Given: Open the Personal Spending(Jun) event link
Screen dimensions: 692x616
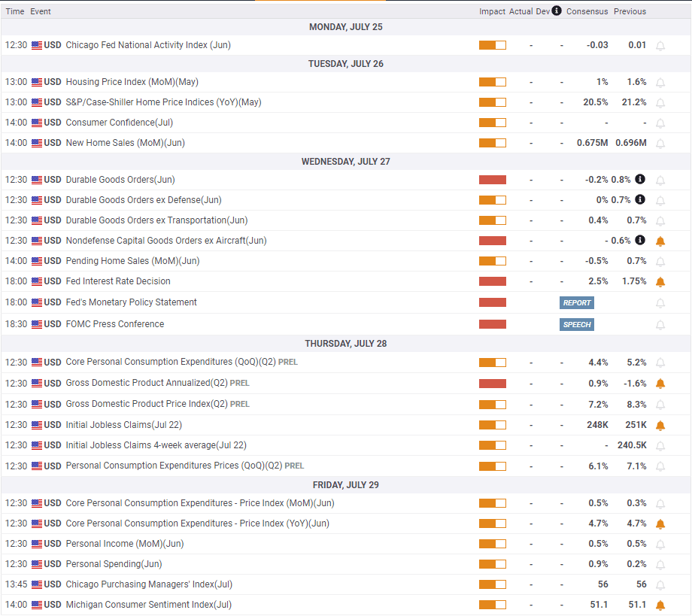Looking at the screenshot, I should [x=114, y=564].
